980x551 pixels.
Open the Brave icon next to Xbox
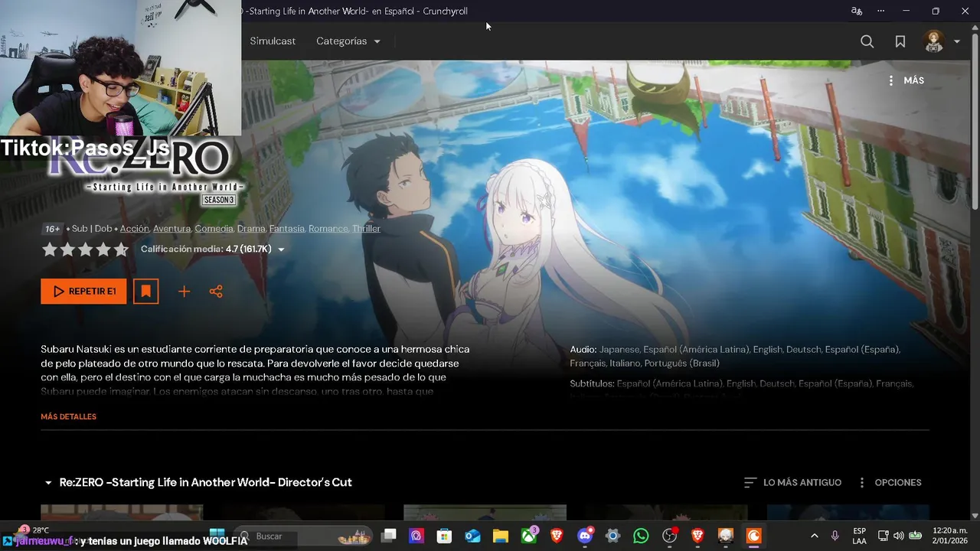coord(557,536)
